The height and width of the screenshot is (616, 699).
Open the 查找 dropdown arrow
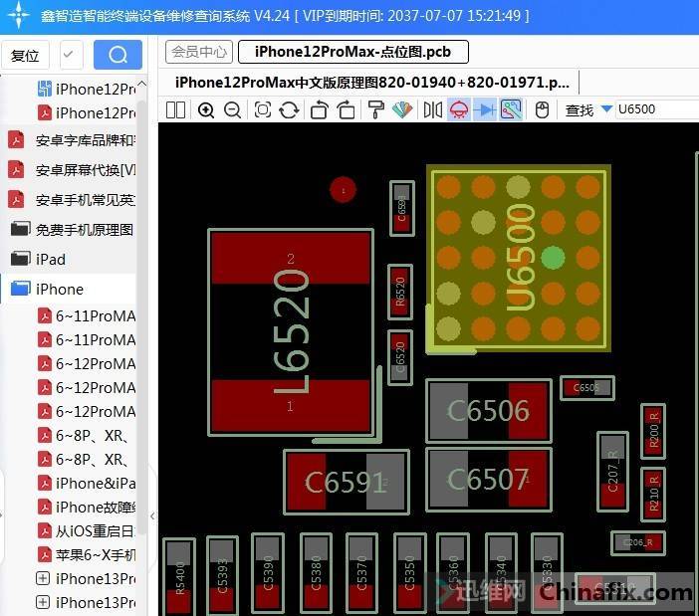click(606, 109)
